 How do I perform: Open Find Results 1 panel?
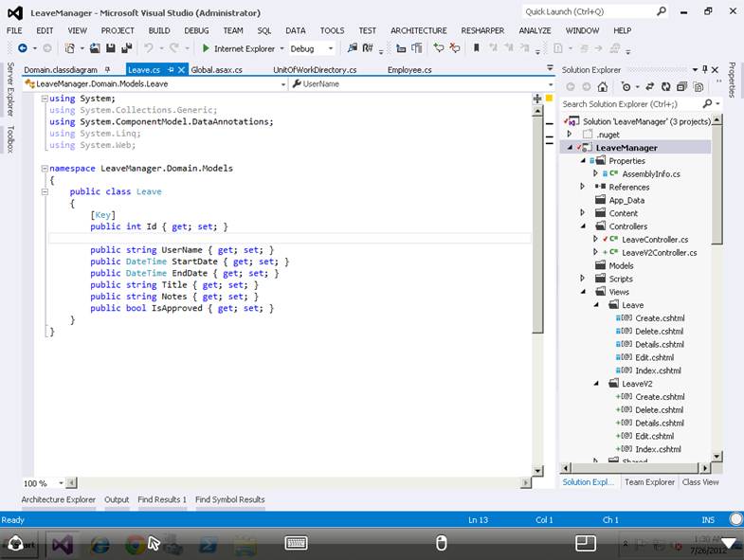pyautogui.click(x=162, y=499)
